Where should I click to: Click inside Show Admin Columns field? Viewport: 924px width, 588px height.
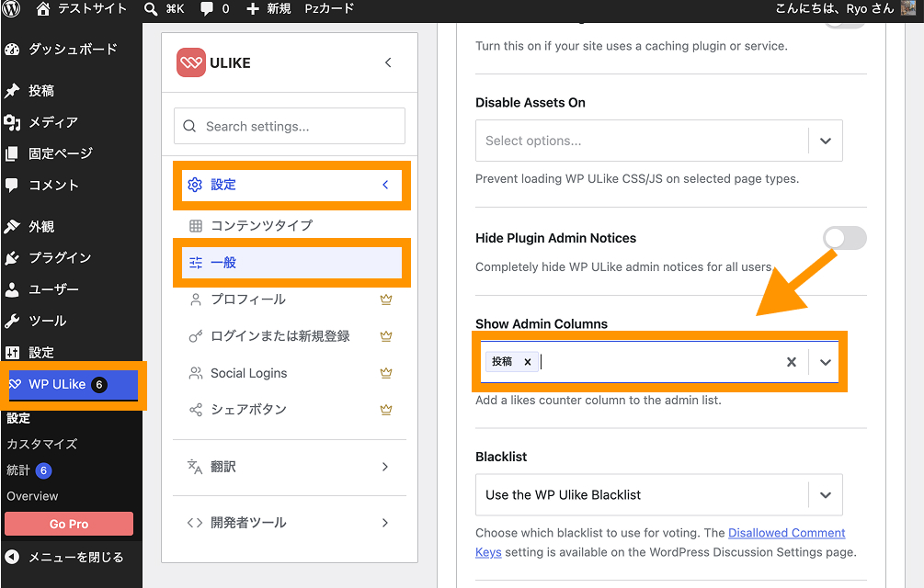point(660,362)
